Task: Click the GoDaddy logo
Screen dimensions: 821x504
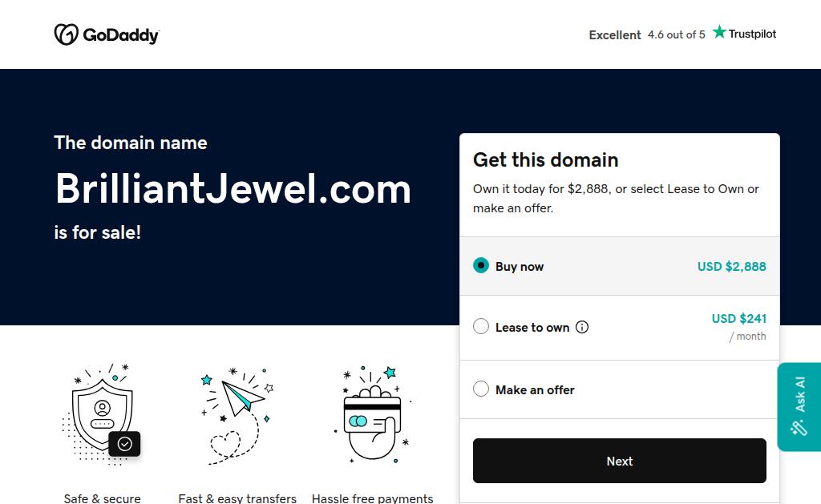Action: (107, 34)
